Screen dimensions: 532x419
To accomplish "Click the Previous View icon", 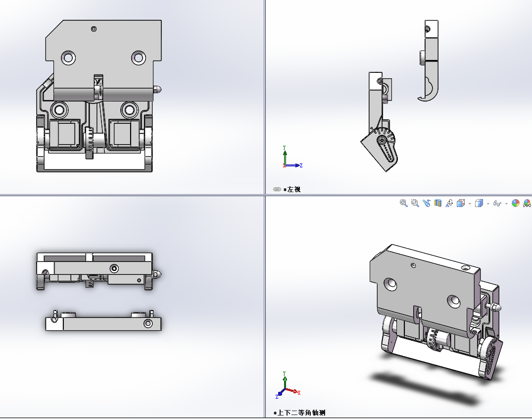I will tap(426, 203).
